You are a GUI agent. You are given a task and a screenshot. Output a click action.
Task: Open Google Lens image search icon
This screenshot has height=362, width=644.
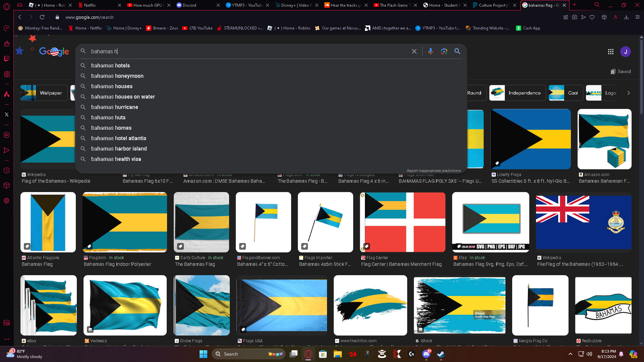tap(444, 51)
